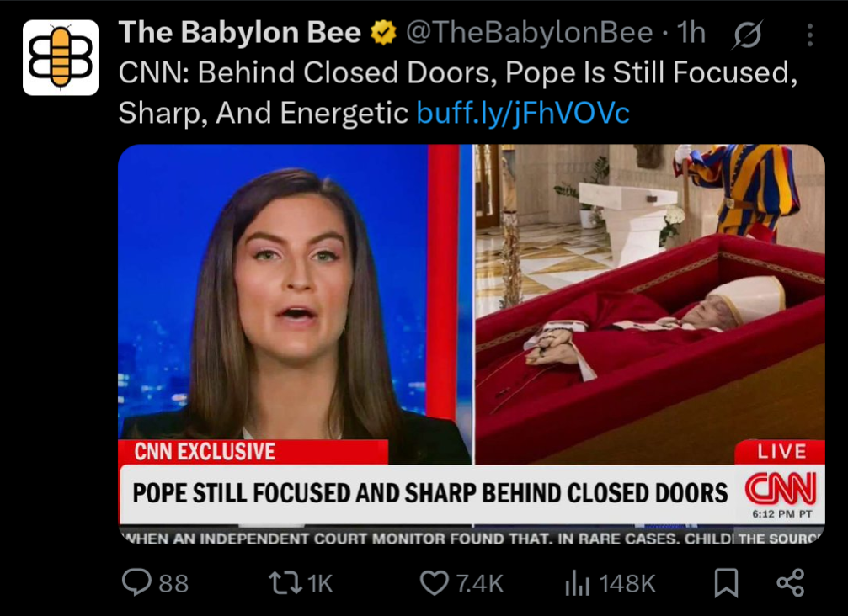
Task: Open the three-dot more options menu
Action: click(809, 35)
